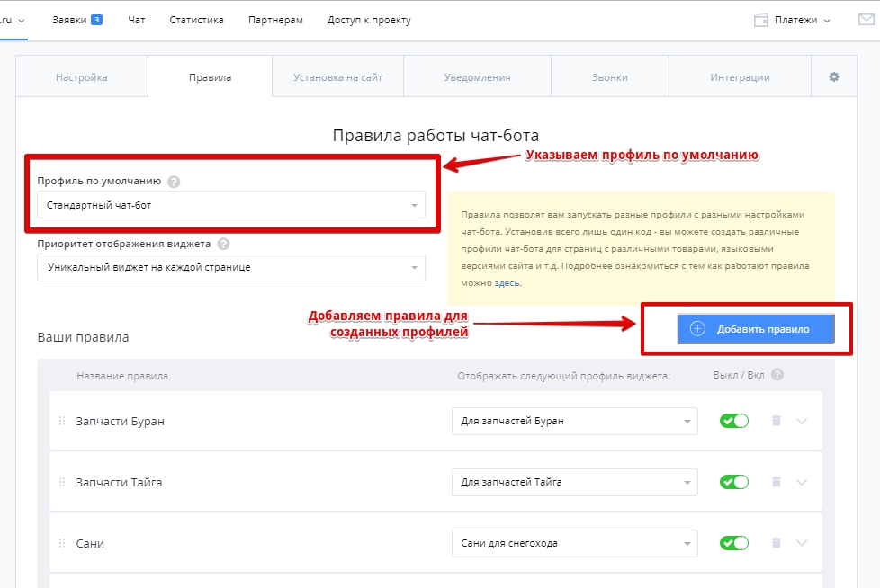Open the settings gear tab
Viewport: 880px width, 588px height.
(x=833, y=76)
